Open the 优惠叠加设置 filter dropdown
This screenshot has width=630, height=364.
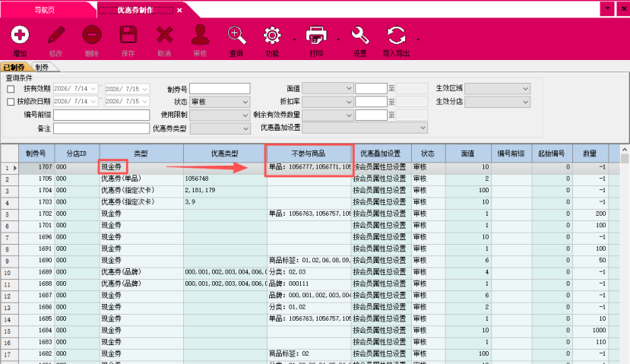click(365, 128)
